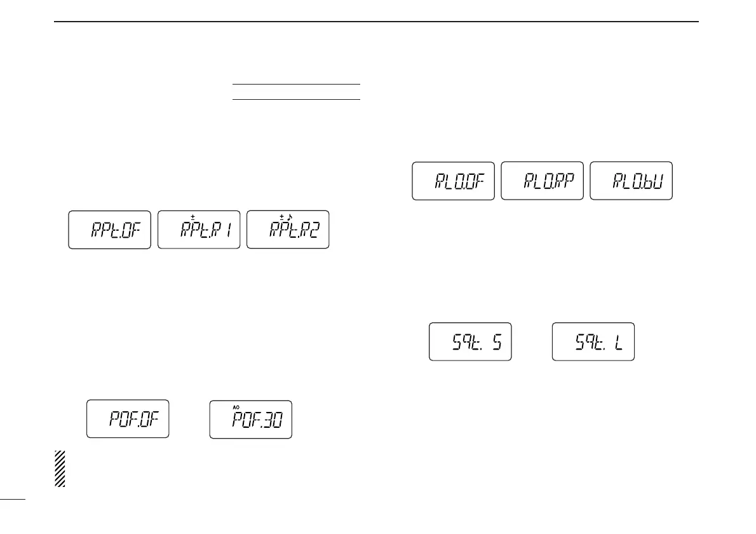The image size is (756, 534).
Task: Click the duplex ± indicator in RPt.R1 display
Action: [x=192, y=217]
